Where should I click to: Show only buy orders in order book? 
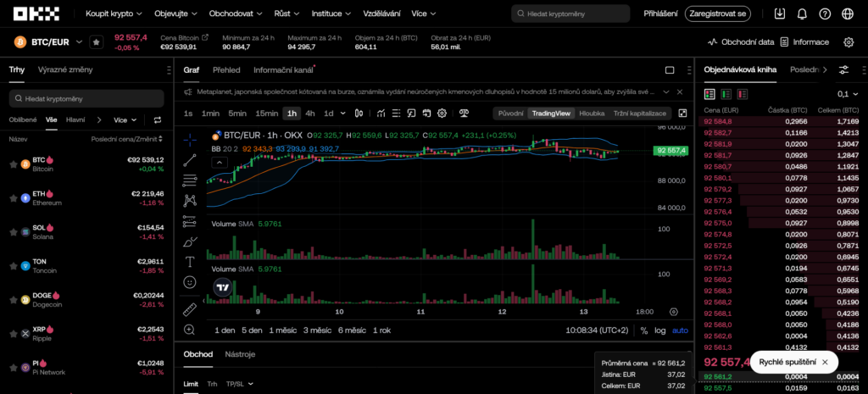coord(726,94)
